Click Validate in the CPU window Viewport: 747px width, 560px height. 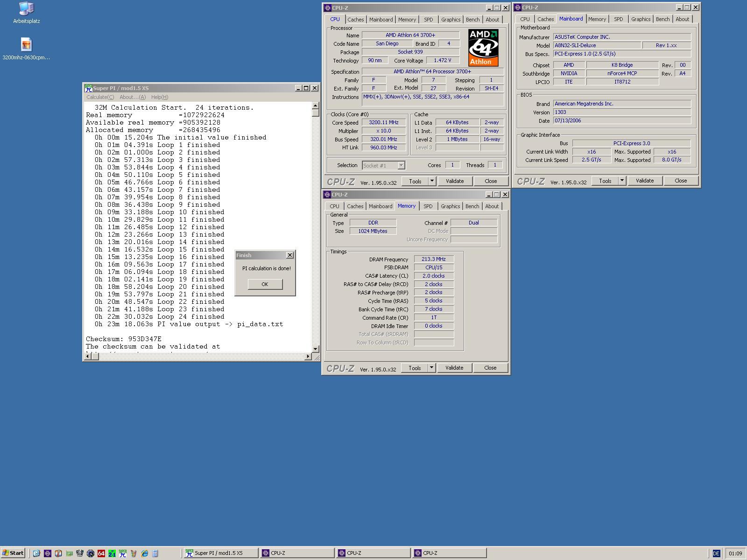tap(455, 181)
